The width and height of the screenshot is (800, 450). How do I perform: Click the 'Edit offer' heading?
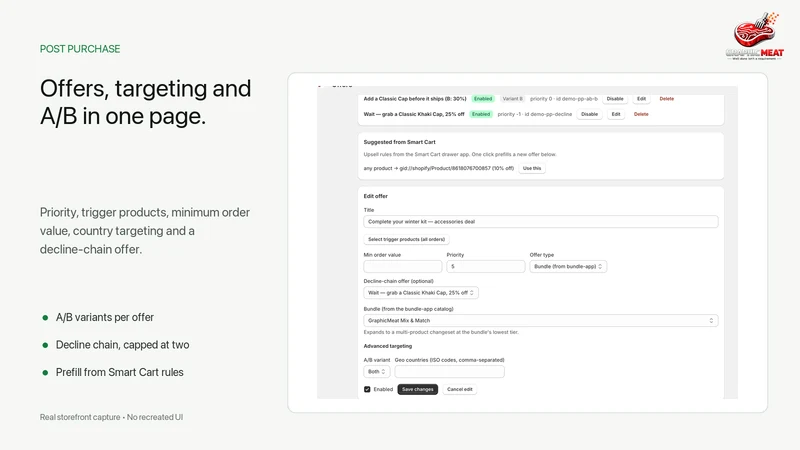(376, 196)
